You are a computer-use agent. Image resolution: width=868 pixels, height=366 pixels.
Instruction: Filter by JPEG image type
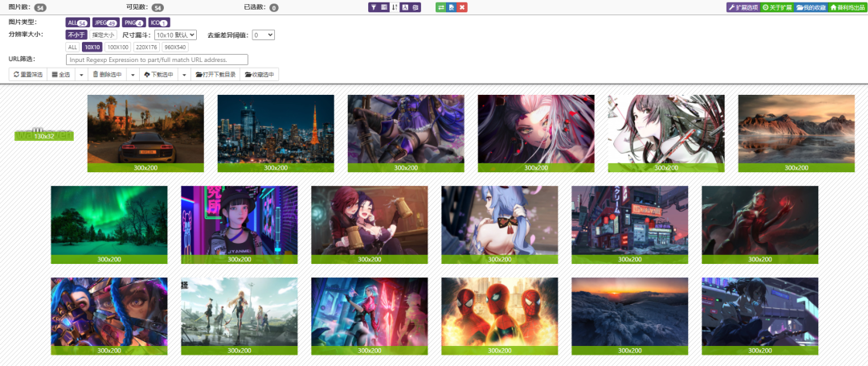[104, 23]
